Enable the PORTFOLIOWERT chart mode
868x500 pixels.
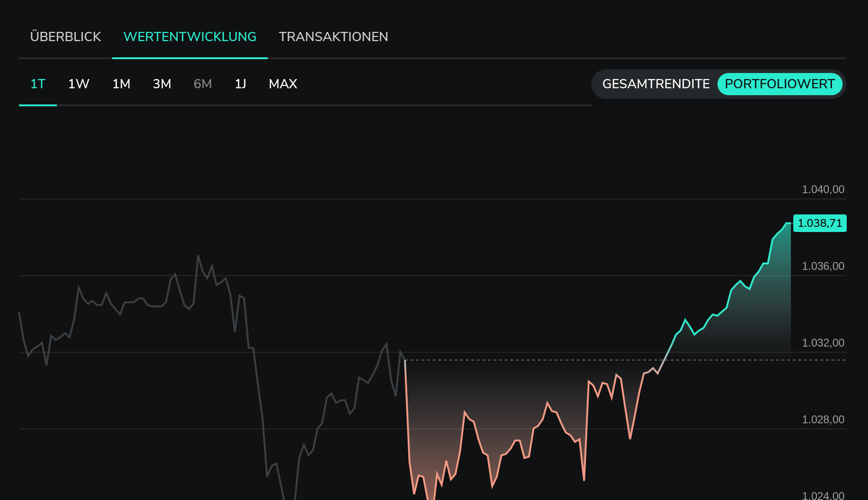[779, 84]
